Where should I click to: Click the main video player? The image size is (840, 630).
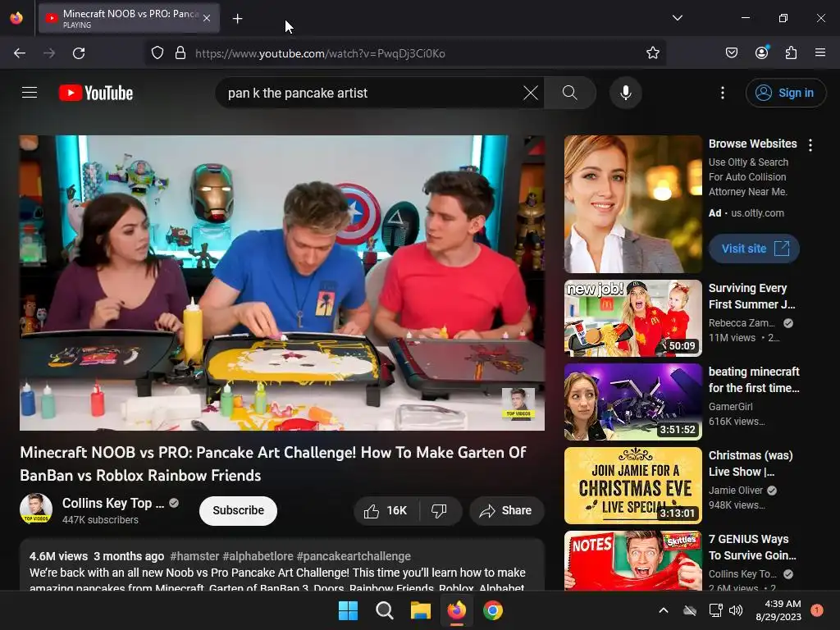282,283
